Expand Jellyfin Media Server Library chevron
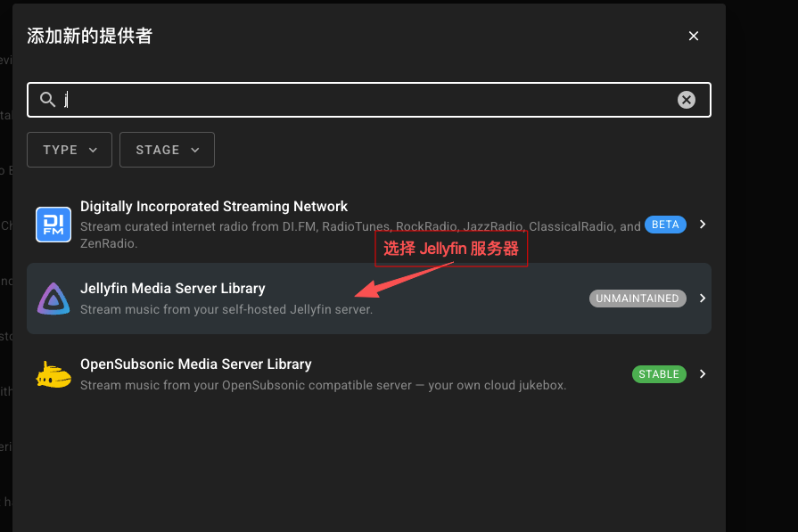 coord(703,299)
